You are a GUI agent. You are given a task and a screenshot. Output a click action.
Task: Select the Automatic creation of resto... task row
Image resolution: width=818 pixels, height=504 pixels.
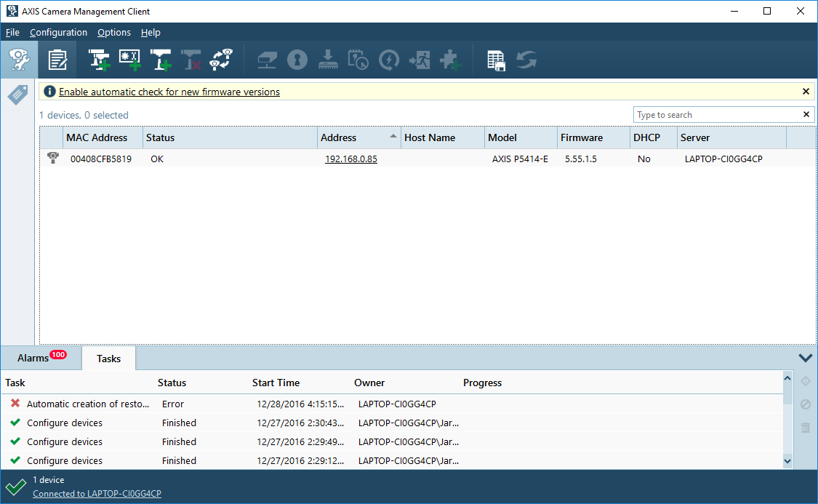click(392, 404)
